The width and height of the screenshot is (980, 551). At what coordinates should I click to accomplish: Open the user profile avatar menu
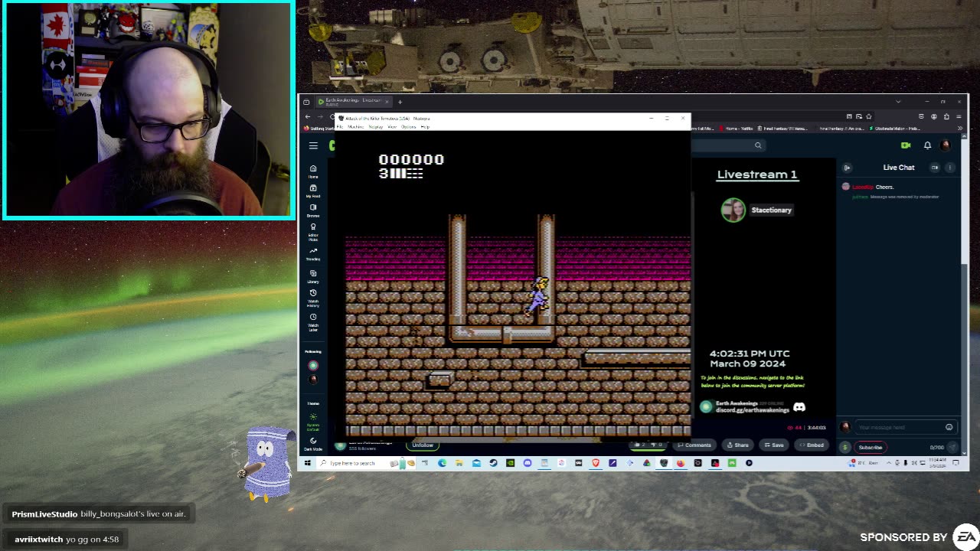946,145
